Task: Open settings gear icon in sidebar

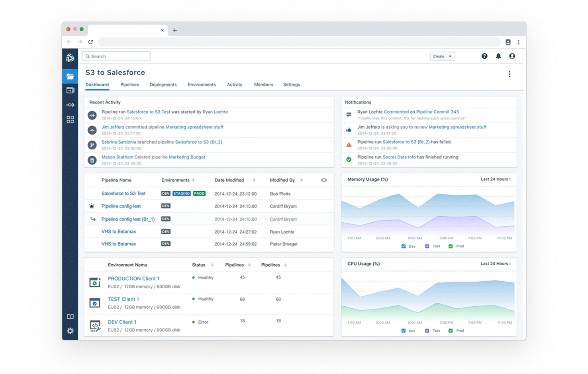Action: (70, 331)
